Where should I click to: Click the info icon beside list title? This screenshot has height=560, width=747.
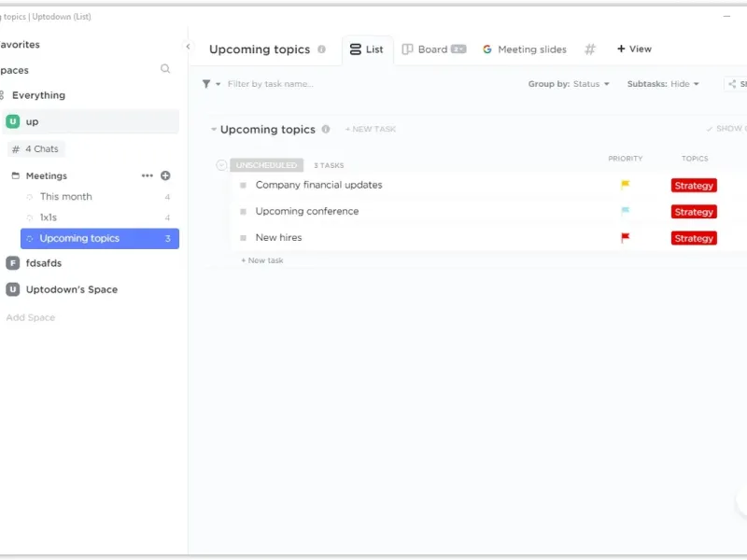[x=321, y=49]
